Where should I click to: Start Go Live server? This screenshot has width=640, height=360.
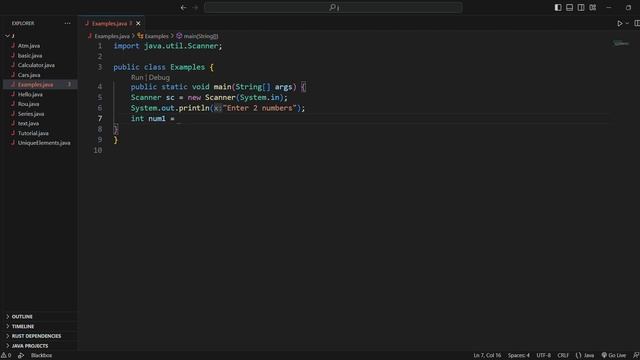point(613,356)
